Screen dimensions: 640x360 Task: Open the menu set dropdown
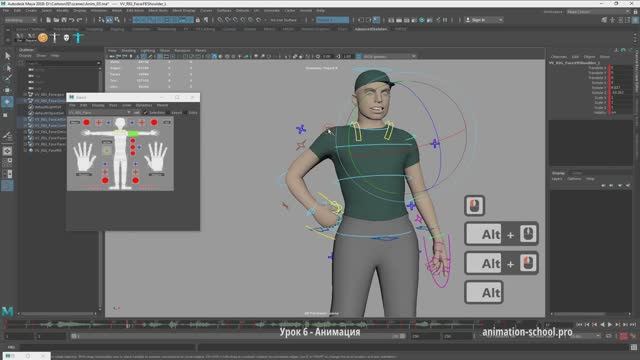20,20
